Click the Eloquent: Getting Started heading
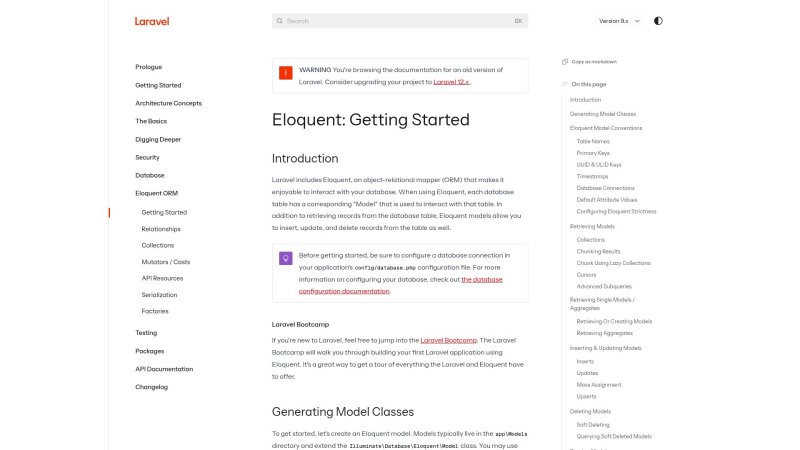 [370, 119]
